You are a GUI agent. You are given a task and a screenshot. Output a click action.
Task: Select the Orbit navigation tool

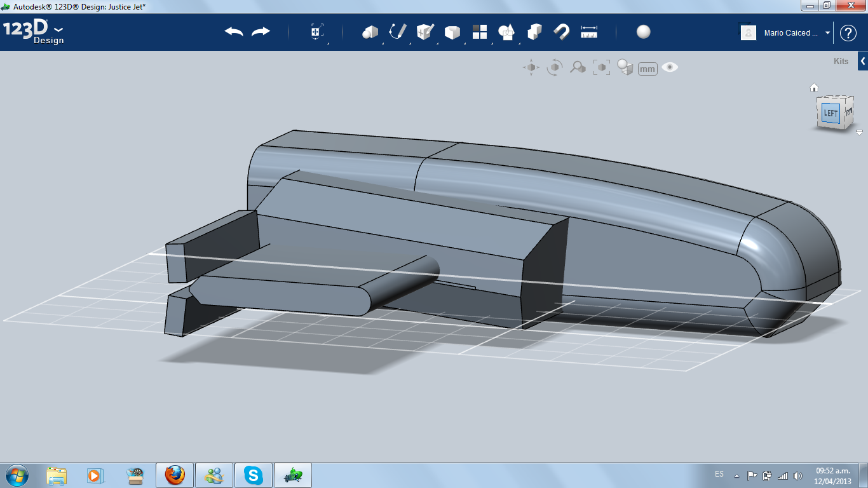(x=555, y=67)
